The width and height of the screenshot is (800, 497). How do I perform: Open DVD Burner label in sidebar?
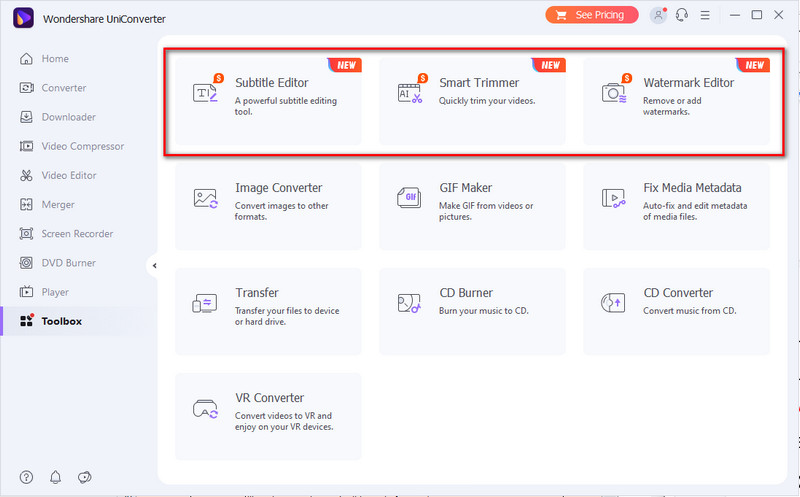68,263
